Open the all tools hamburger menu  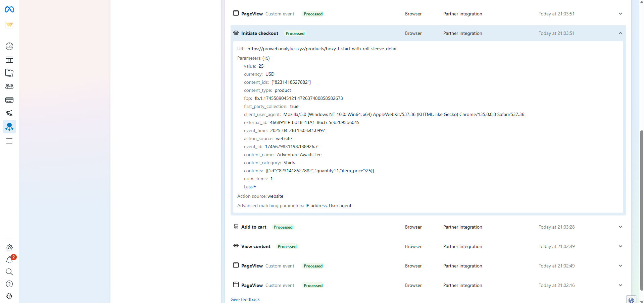point(9,141)
